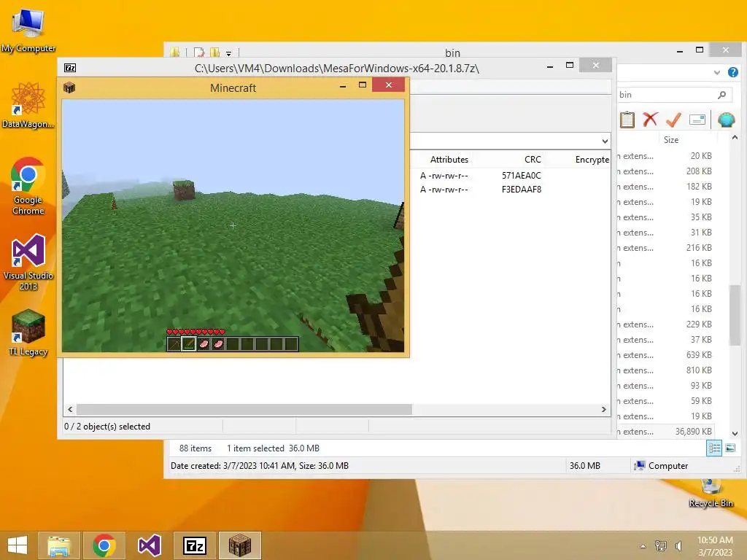Viewport: 747px width, 560px height.
Task: Open DataWagon desktop shortcut
Action: 28,105
